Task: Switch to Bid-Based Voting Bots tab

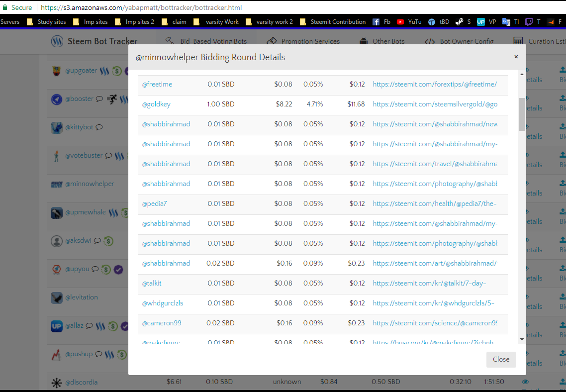Action: [206, 41]
